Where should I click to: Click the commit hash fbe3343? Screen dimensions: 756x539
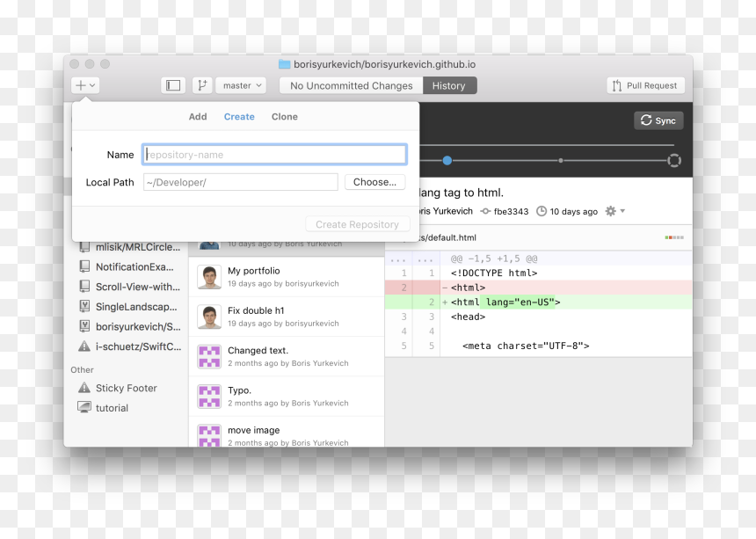511,211
